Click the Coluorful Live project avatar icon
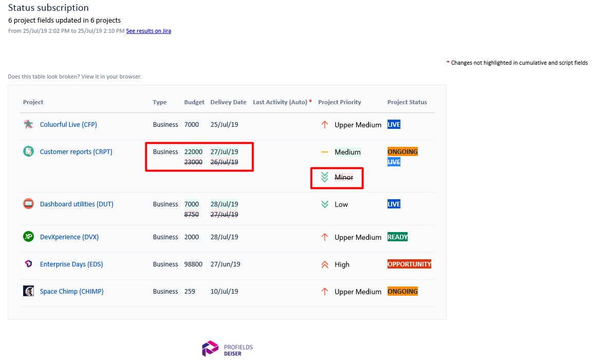This screenshot has width=596, height=364. (29, 124)
